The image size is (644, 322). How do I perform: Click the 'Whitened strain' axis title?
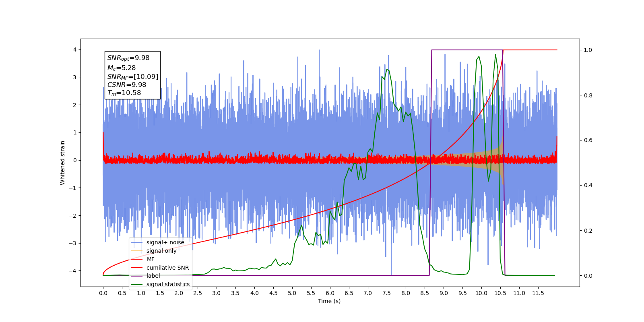coord(62,163)
